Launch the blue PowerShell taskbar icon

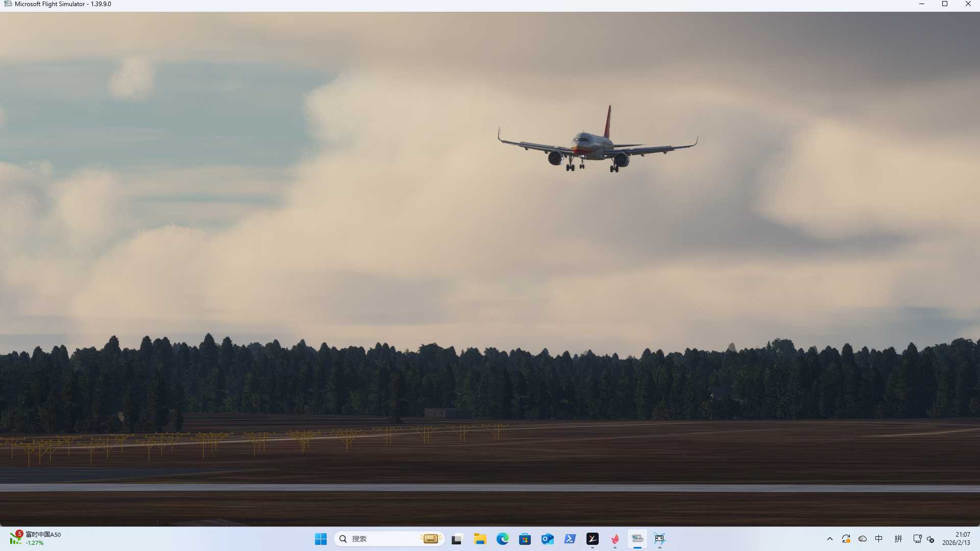tap(570, 539)
